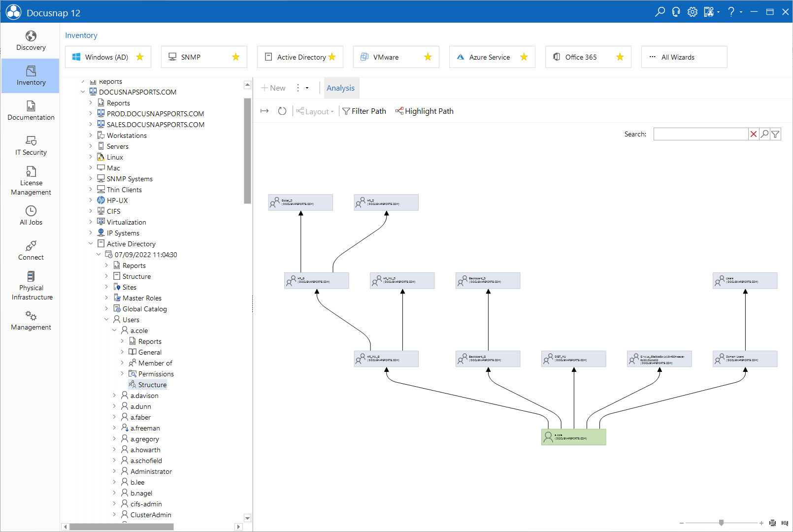Open the settings gear in title bar
Screen dimensions: 793x532
[693, 12]
